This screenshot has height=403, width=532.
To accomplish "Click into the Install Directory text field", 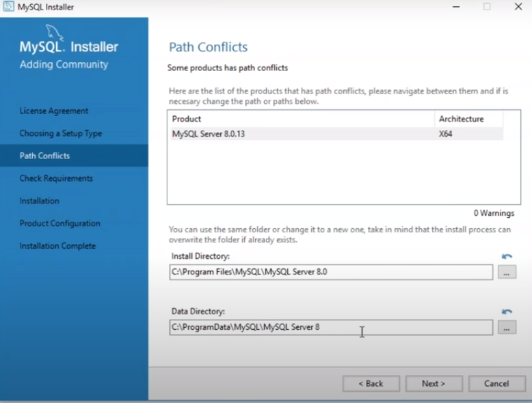I will click(x=331, y=273).
